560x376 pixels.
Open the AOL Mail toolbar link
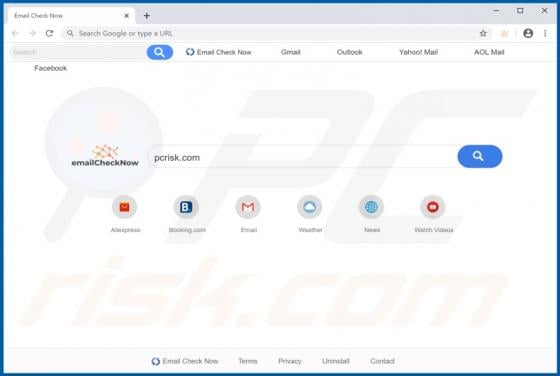coord(489,52)
